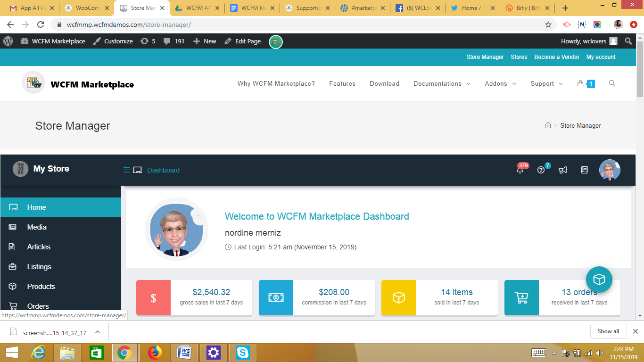Open announcements megaphone icon

562,170
